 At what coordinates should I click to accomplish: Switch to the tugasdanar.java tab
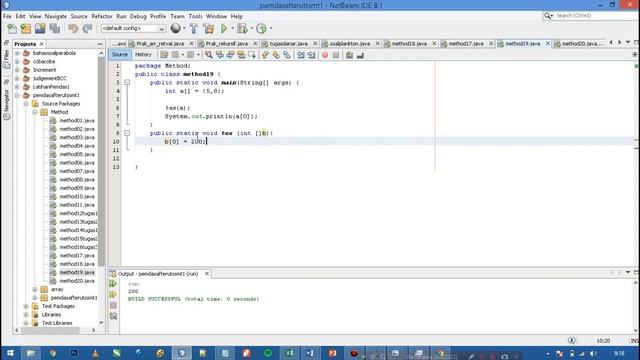coord(288,43)
